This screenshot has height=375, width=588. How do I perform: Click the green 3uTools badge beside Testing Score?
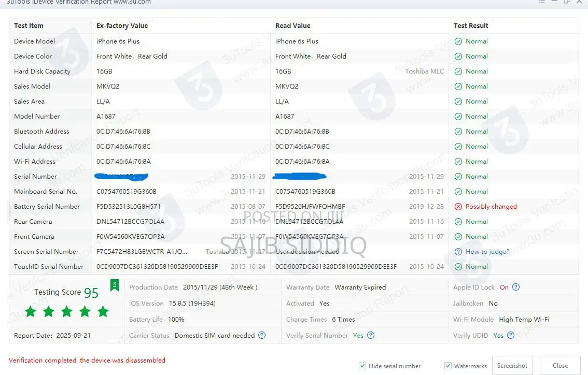tap(114, 284)
